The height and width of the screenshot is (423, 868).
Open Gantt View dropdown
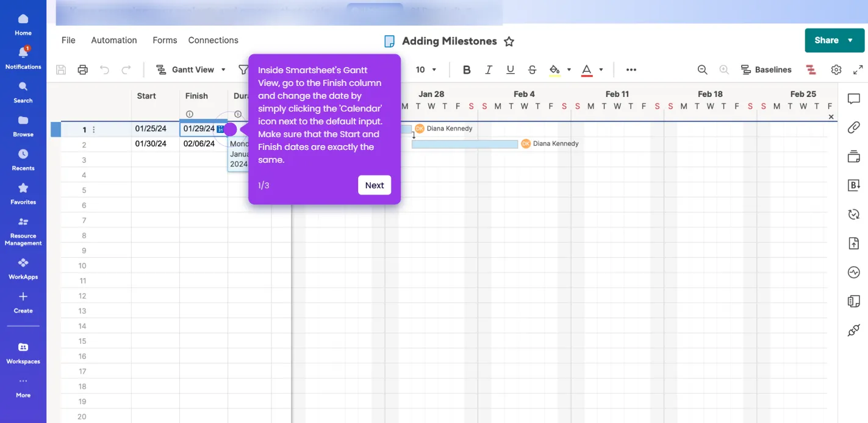pyautogui.click(x=191, y=69)
